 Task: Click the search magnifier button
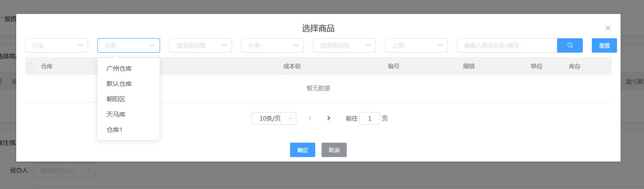570,45
